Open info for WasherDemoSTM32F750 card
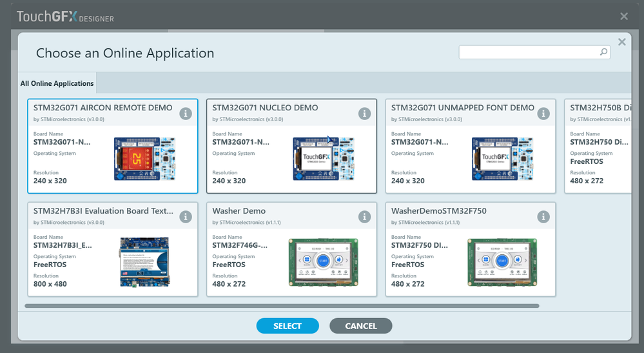This screenshot has height=353, width=644. pos(543,217)
